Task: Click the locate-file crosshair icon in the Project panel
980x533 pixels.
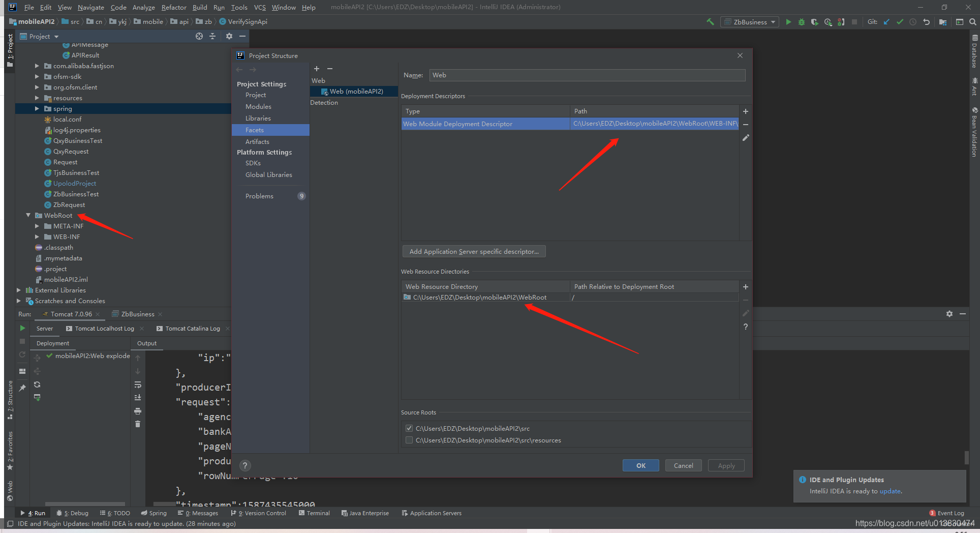Action: (x=199, y=36)
